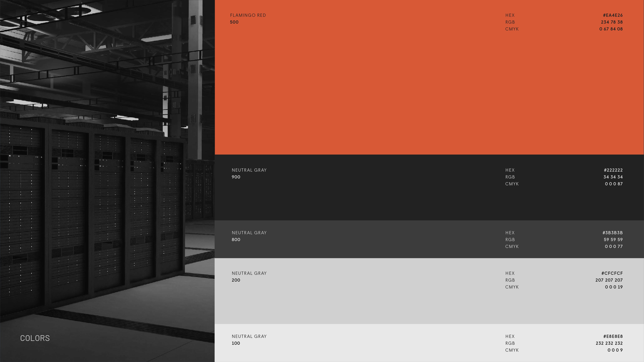Select the CMYK value 0 0 0 77

pyautogui.click(x=613, y=246)
